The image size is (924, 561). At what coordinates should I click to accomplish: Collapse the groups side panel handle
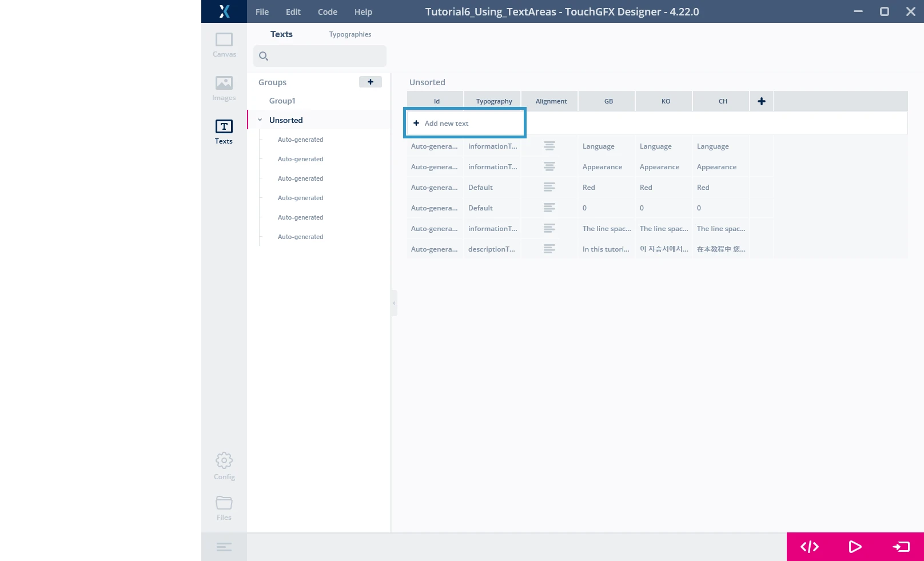(394, 303)
